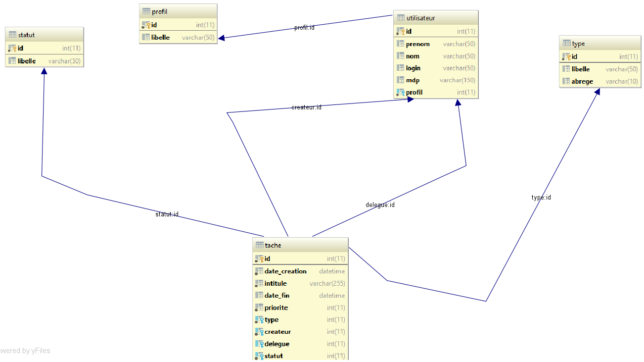Click column icon beside date_creation field
This screenshot has height=362, width=644.
[259, 271]
